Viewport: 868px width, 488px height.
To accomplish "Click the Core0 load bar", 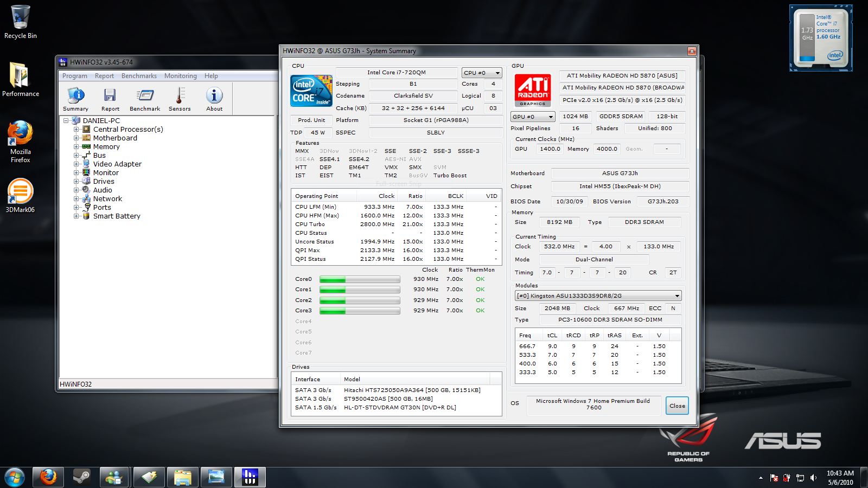I will (x=360, y=279).
